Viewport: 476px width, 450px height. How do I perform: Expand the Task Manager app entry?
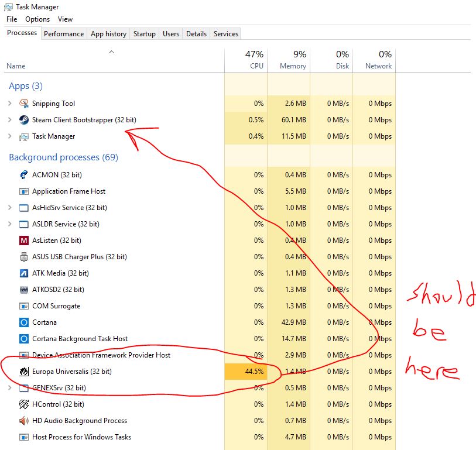pyautogui.click(x=10, y=136)
